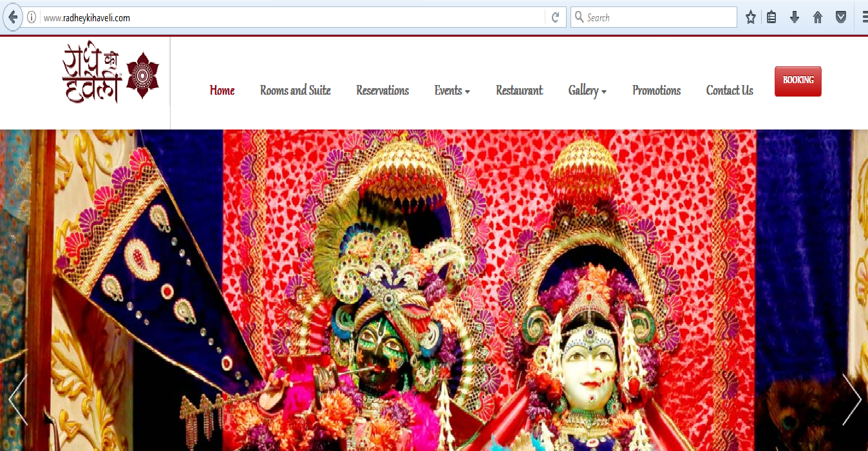The width and height of the screenshot is (868, 451).
Task: Click the Radhey Ki Haveli logo
Action: point(110,72)
